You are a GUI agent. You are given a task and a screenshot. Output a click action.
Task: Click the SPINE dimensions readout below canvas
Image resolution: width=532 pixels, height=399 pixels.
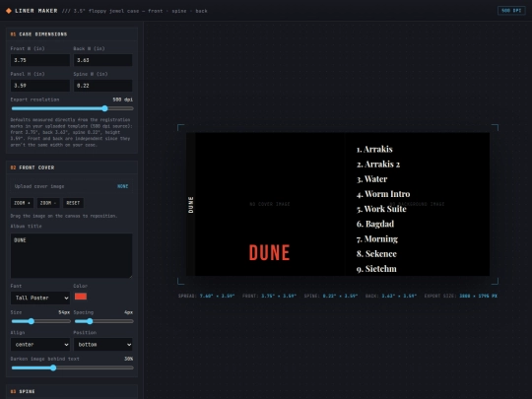(x=331, y=296)
